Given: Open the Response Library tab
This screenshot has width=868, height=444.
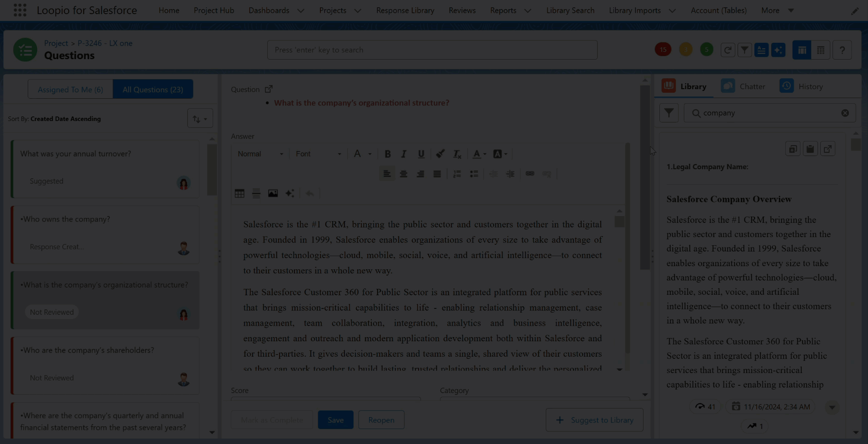Looking at the screenshot, I should 405,10.
